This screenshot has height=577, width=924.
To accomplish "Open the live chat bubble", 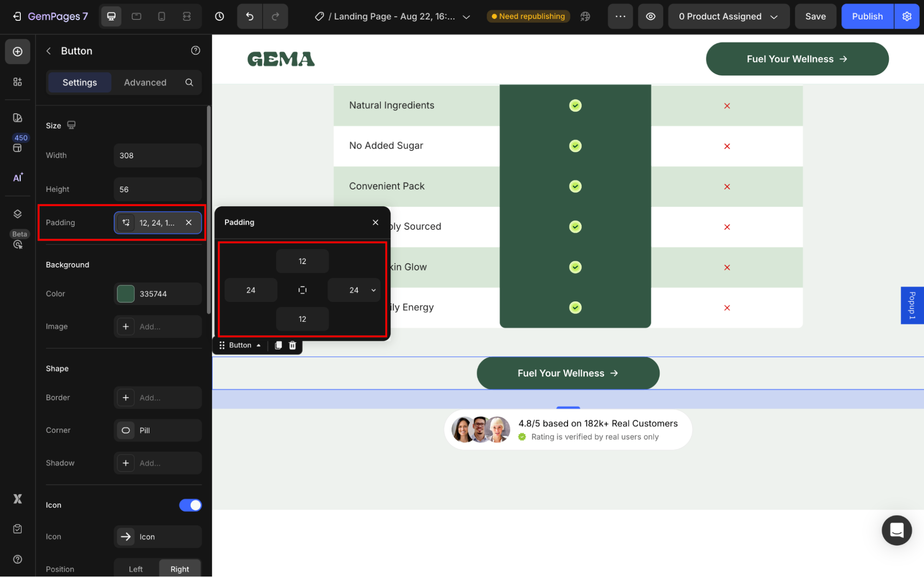I will [x=896, y=530].
